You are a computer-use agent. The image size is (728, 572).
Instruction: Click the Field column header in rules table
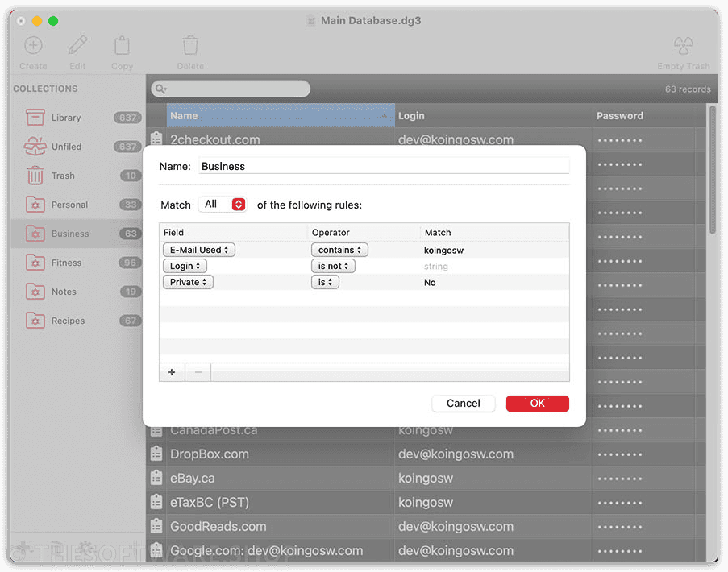point(233,232)
